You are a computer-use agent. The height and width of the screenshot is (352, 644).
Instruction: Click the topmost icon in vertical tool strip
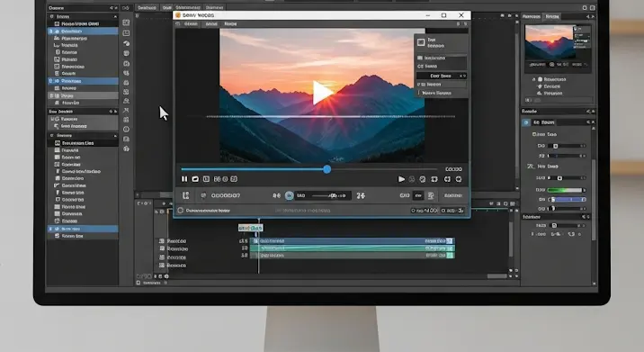click(126, 23)
